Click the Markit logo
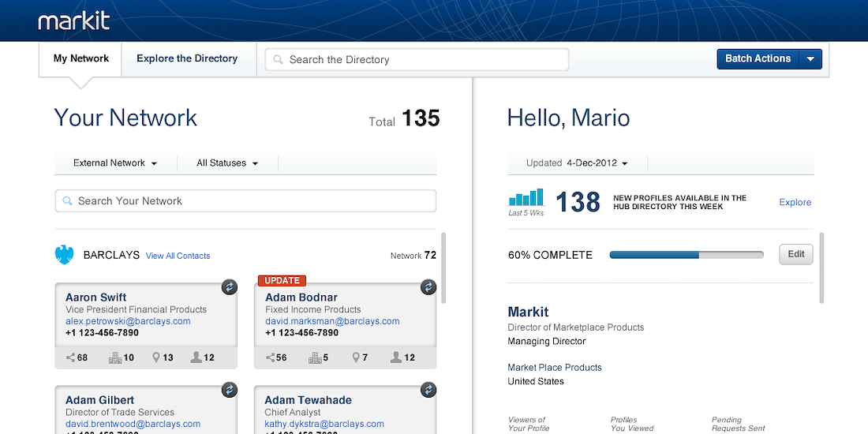The width and height of the screenshot is (868, 434). (74, 21)
